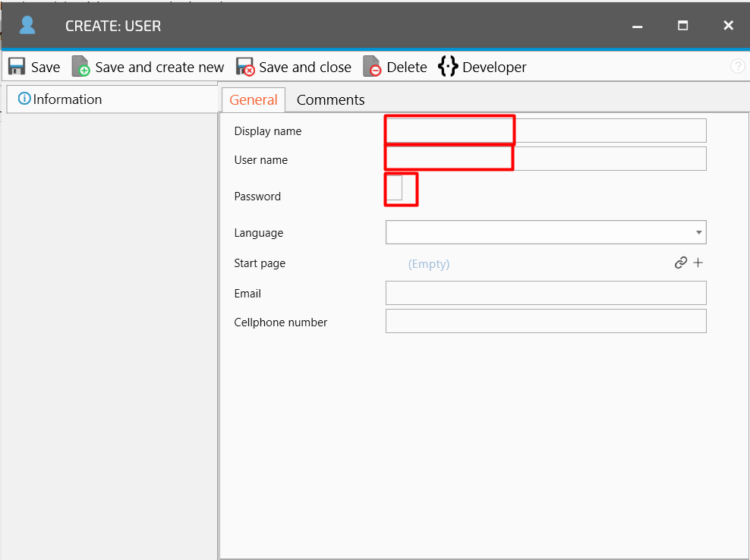
Task: Expand the Language dropdown arrow
Action: pos(698,232)
